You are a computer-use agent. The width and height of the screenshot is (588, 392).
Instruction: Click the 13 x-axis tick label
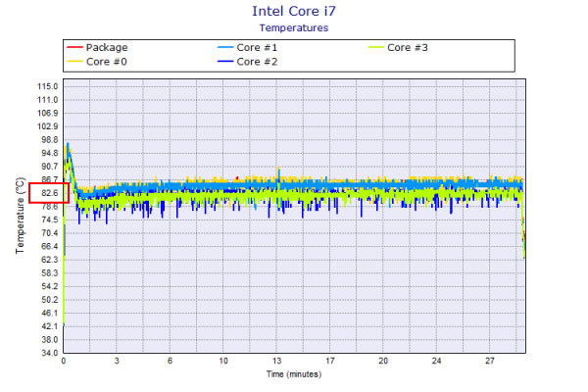point(276,361)
